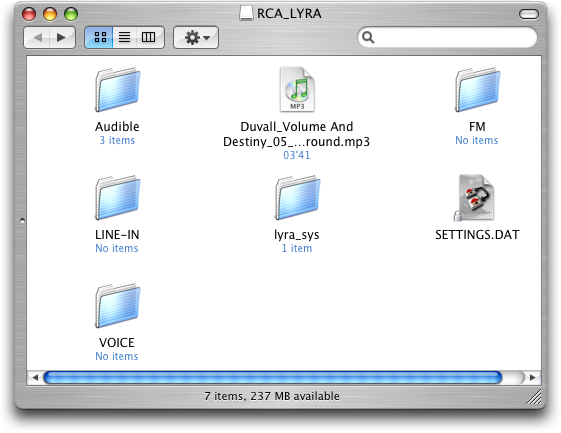Select the SETTINGS.DAT file icon
This screenshot has height=433, width=561.
476,198
